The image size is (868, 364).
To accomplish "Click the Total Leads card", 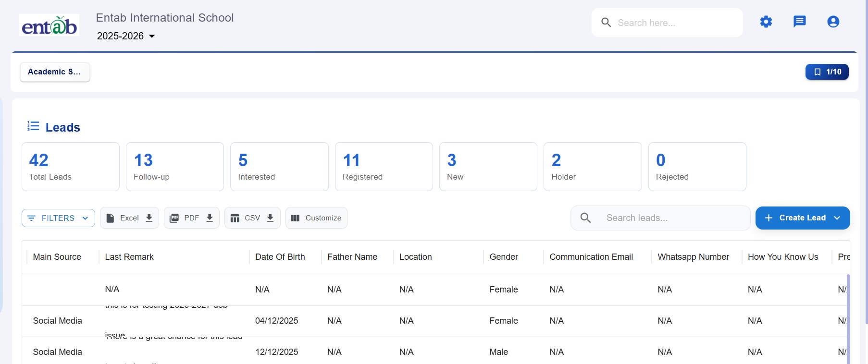I will tap(70, 167).
